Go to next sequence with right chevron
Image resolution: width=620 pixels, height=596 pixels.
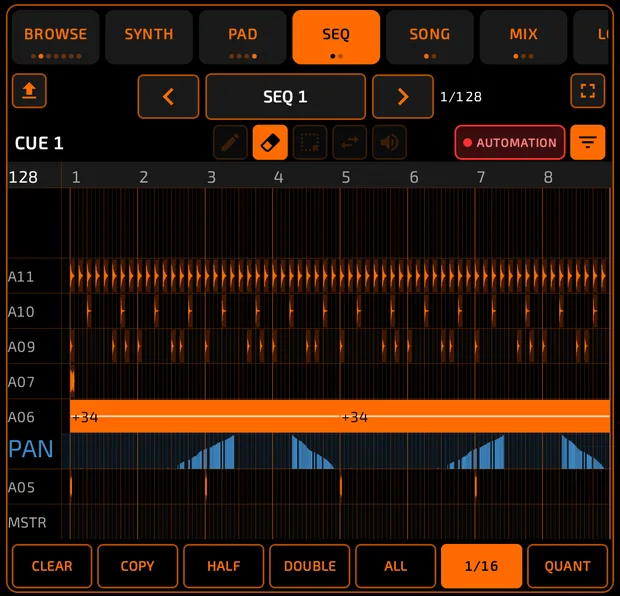coord(403,96)
